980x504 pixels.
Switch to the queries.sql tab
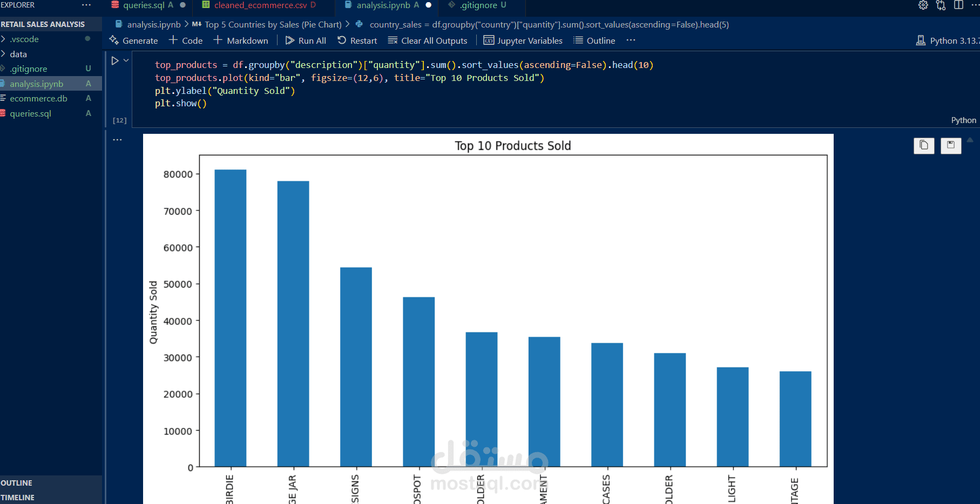click(143, 5)
